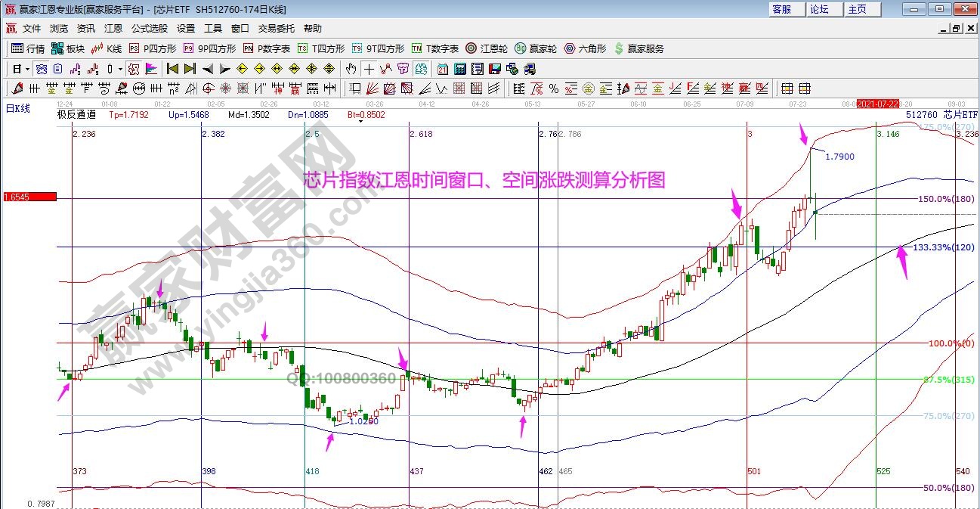Open the 六角形 hexagon tool
Screen dimensions: 980x509
point(585,48)
